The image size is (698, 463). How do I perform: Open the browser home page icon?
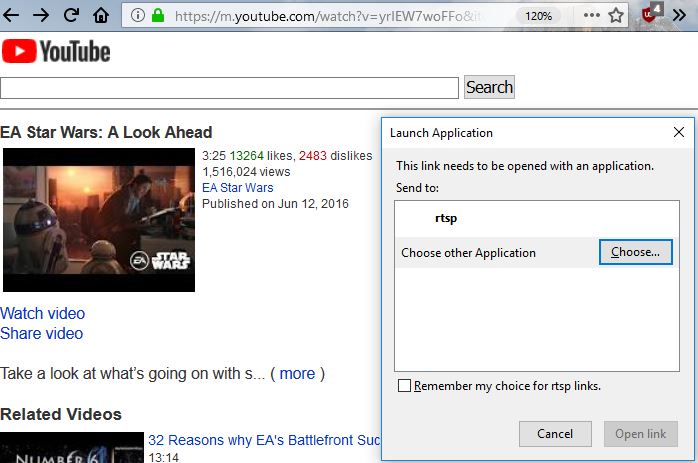(101, 16)
